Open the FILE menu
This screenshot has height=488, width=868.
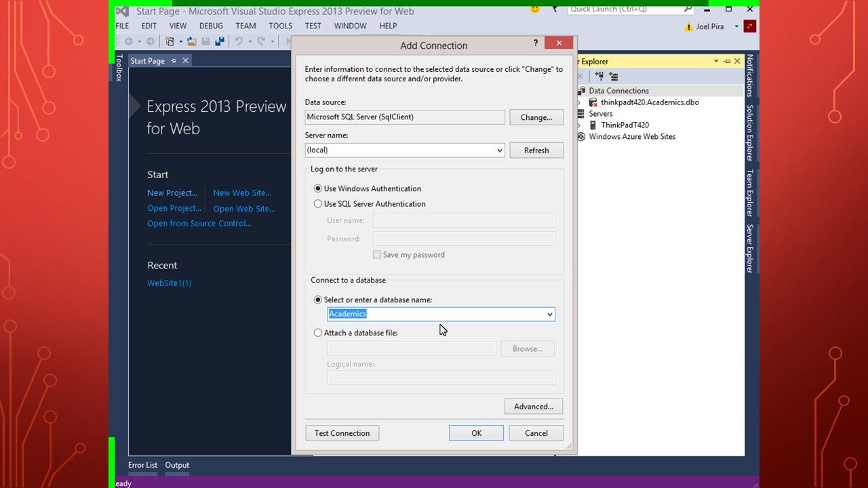(x=122, y=26)
